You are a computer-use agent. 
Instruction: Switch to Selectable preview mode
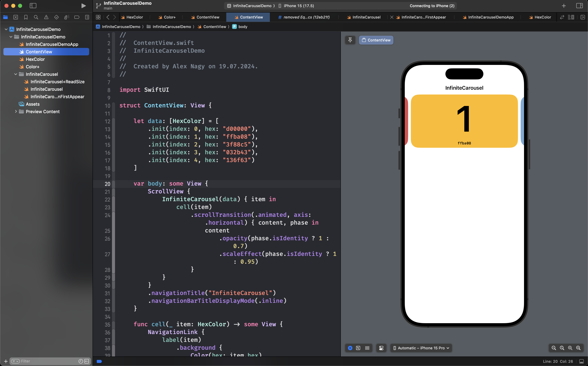point(358,348)
